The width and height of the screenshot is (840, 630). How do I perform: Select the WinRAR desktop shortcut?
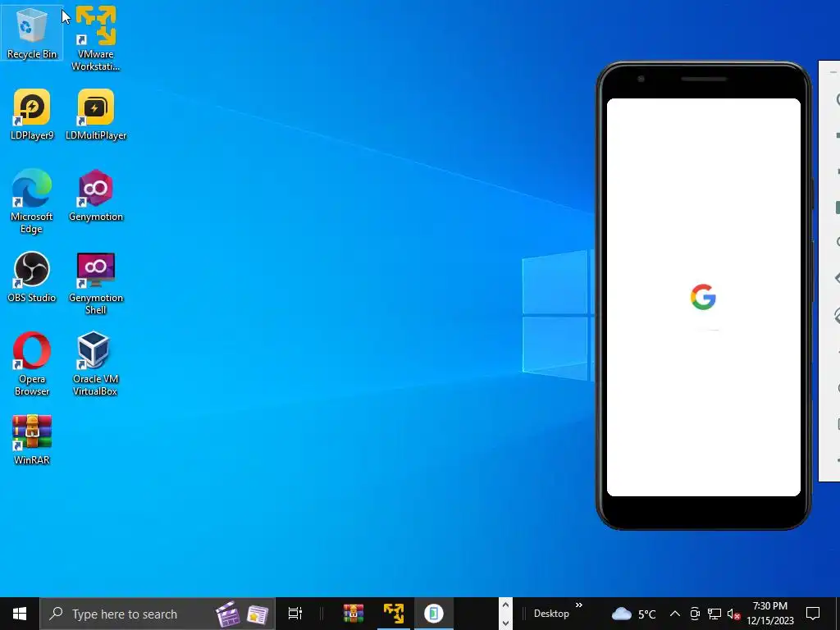coord(32,440)
